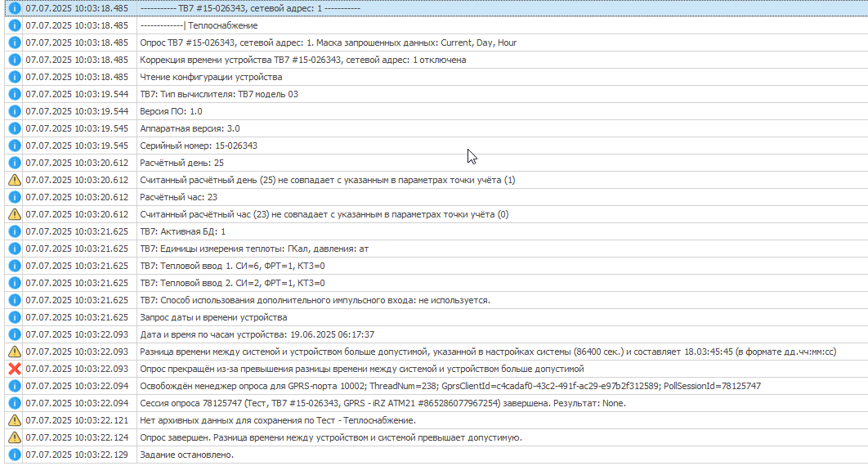The width and height of the screenshot is (868, 466).
Task: Select the 'Расчётный час: 23' log entry
Action: [x=178, y=197]
